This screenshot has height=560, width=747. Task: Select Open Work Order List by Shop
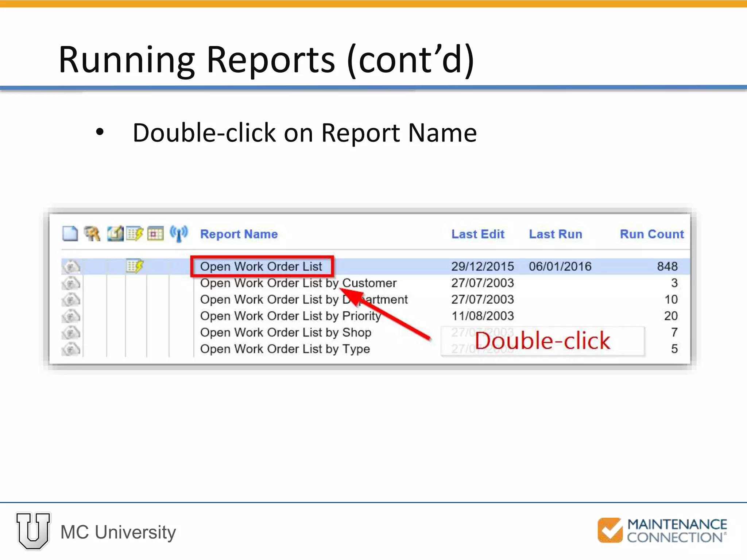pyautogui.click(x=286, y=332)
